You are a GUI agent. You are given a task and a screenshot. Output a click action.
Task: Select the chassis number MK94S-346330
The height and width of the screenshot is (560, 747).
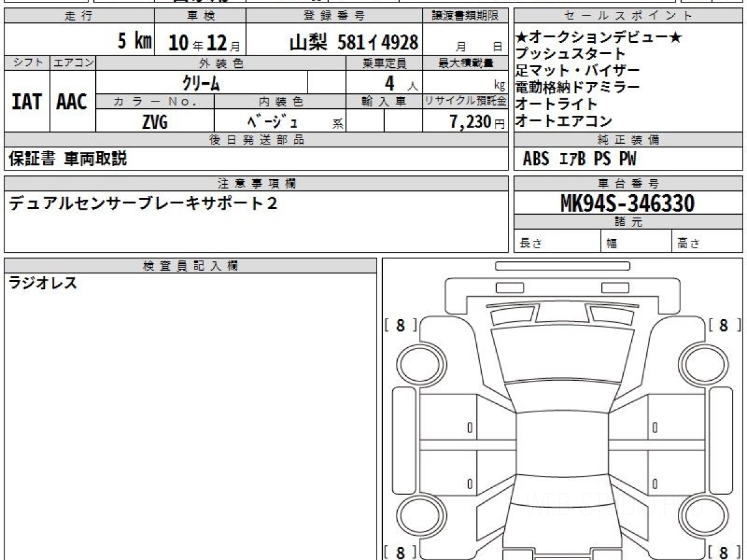(x=627, y=203)
